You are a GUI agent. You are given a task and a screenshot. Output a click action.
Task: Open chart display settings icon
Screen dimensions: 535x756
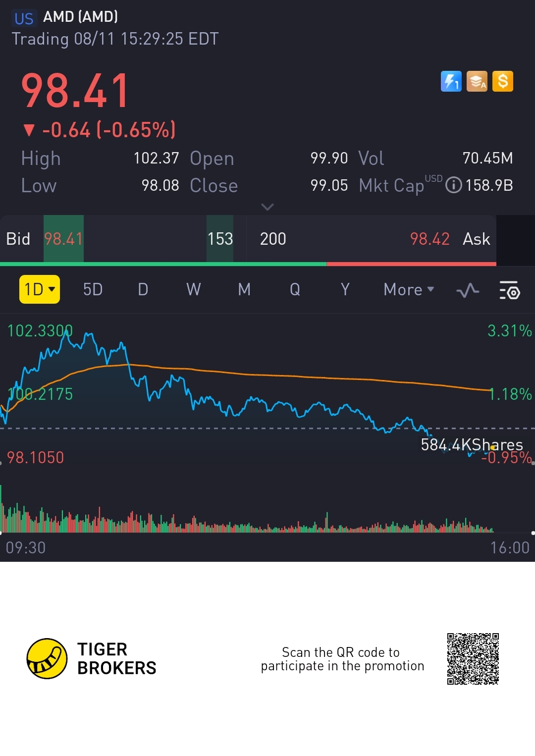coord(509,290)
